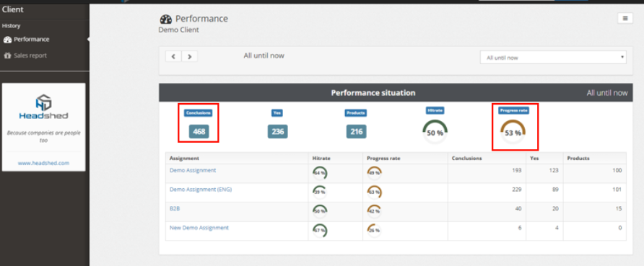Click New Demo Assignment hitrate gauge
The height and width of the screenshot is (266, 644).
(x=320, y=231)
